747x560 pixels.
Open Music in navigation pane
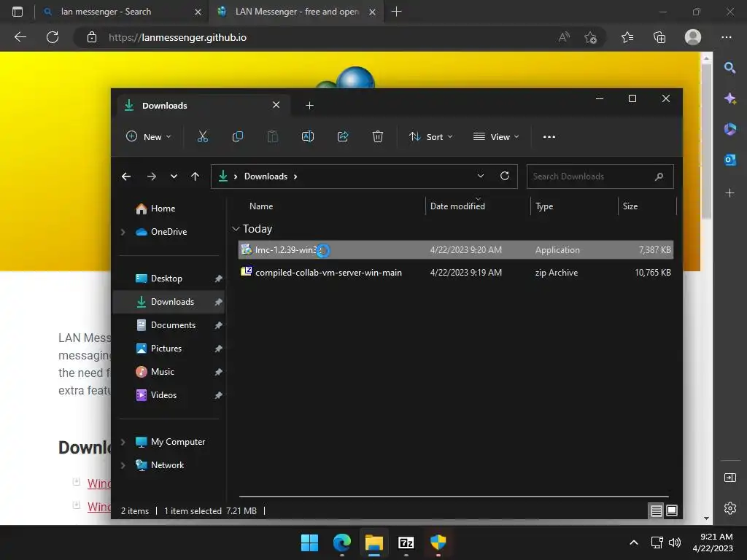tap(162, 372)
